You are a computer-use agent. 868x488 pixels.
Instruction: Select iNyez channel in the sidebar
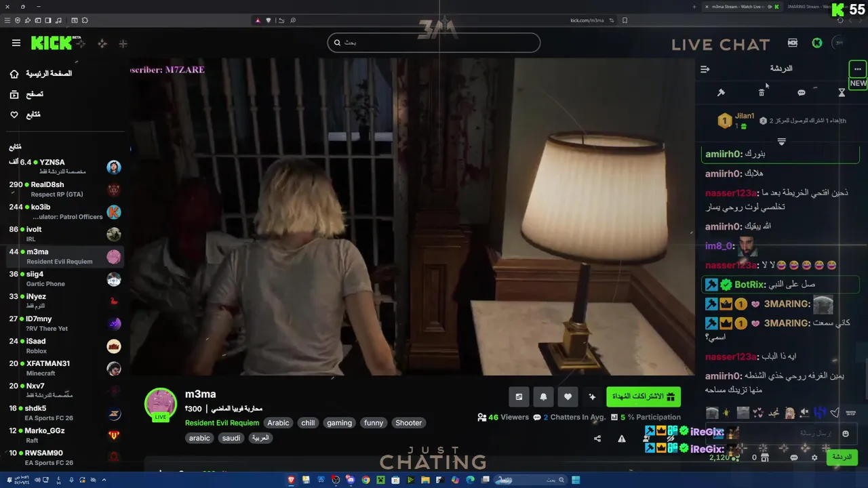pyautogui.click(x=64, y=300)
